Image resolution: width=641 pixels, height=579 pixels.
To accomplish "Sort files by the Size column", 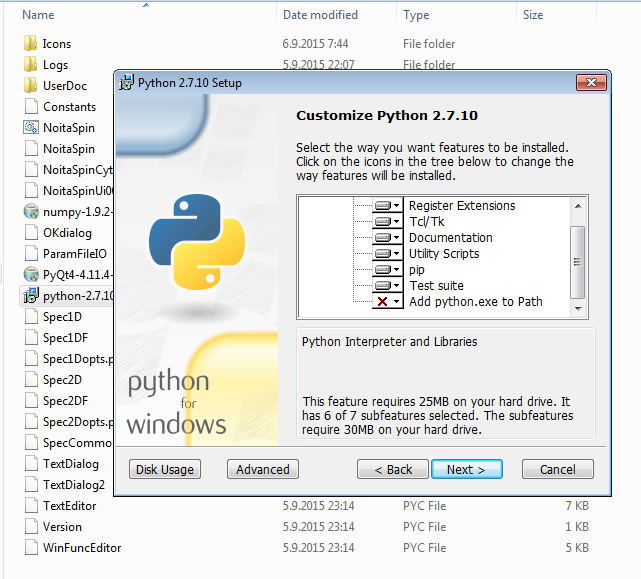I will coord(533,15).
